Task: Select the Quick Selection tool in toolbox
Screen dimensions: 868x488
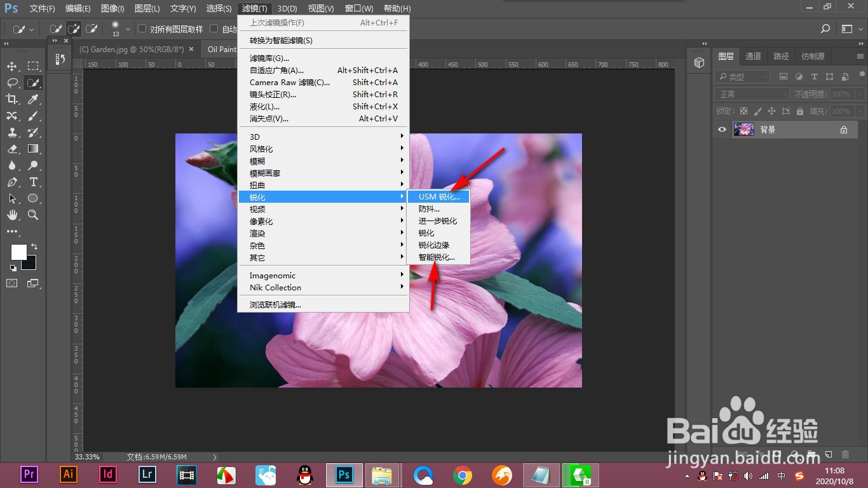Action: 33,83
